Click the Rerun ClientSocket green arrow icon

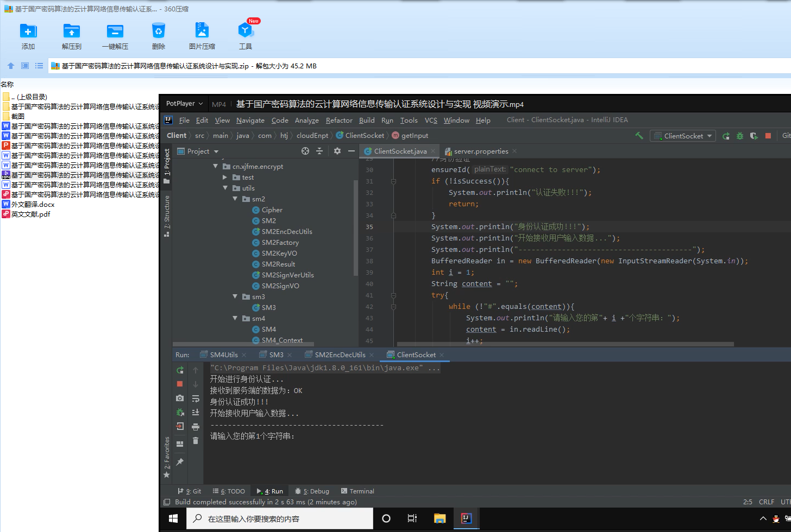coord(180,370)
